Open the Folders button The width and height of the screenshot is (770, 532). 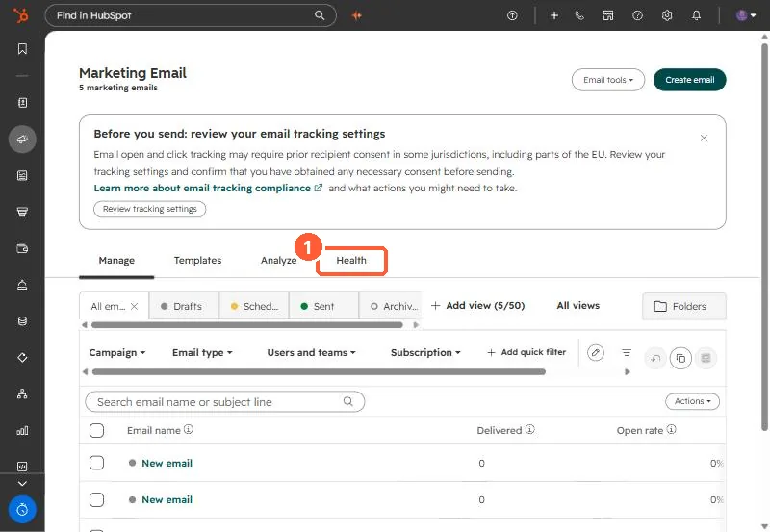684,306
